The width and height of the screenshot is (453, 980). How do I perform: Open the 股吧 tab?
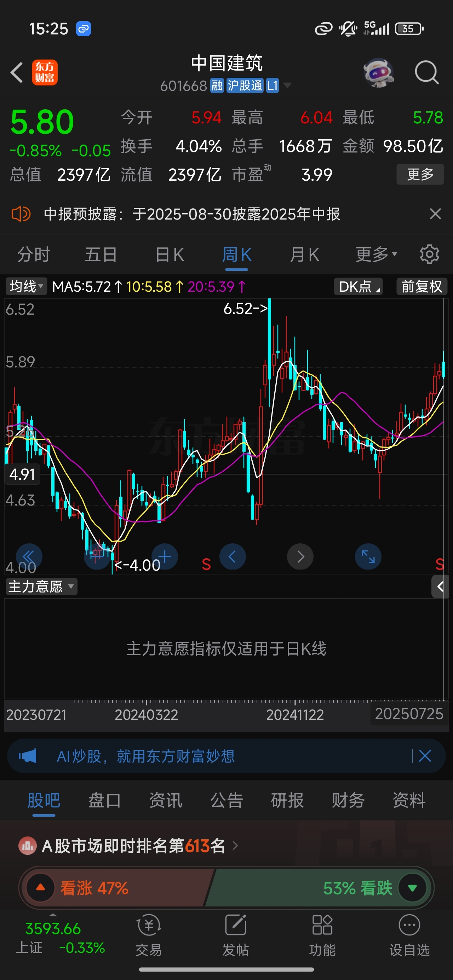click(x=44, y=800)
